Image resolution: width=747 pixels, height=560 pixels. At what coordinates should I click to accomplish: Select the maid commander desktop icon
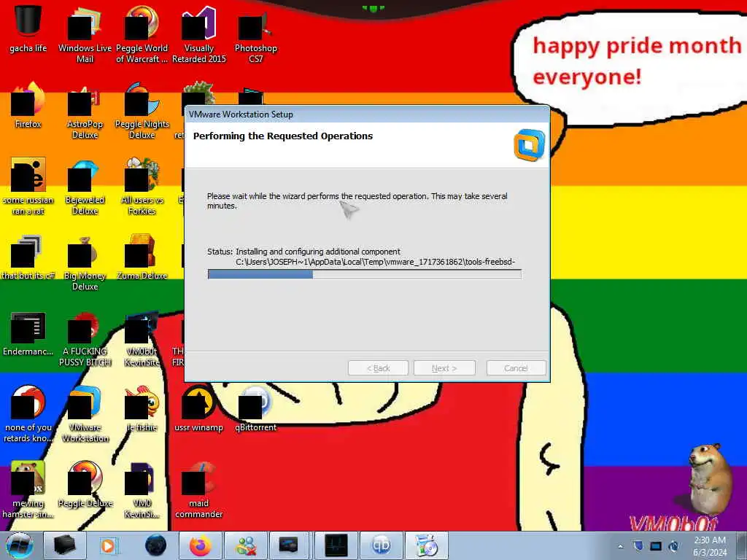pos(198,490)
